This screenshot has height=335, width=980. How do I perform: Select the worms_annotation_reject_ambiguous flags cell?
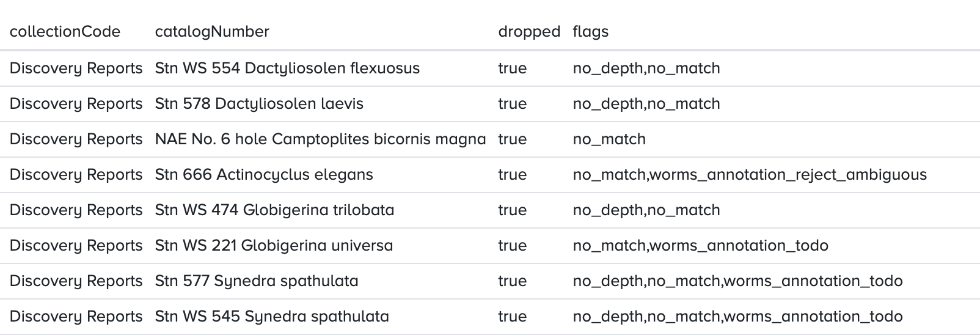click(750, 174)
